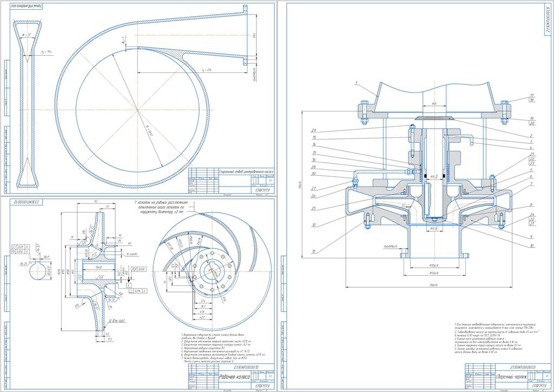Viewport: 554px width, 392px height.
Task: Click callout number 16 on assembly drawing
Action: coord(314,160)
